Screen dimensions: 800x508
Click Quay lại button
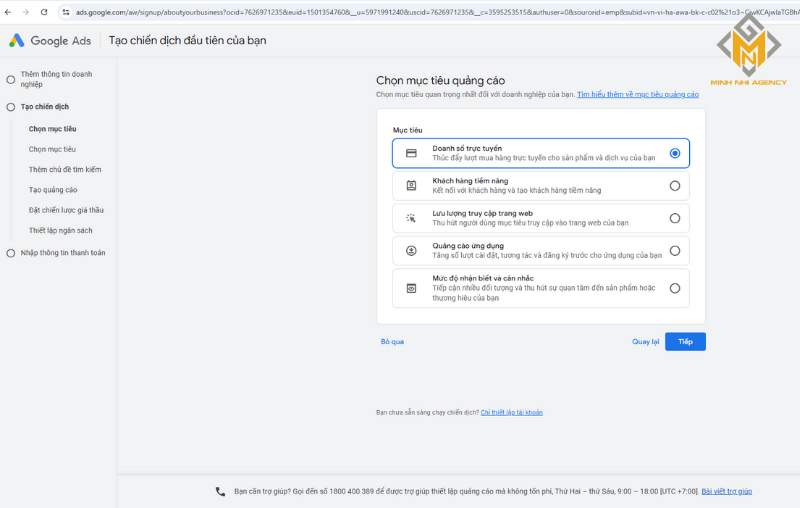[x=645, y=342]
